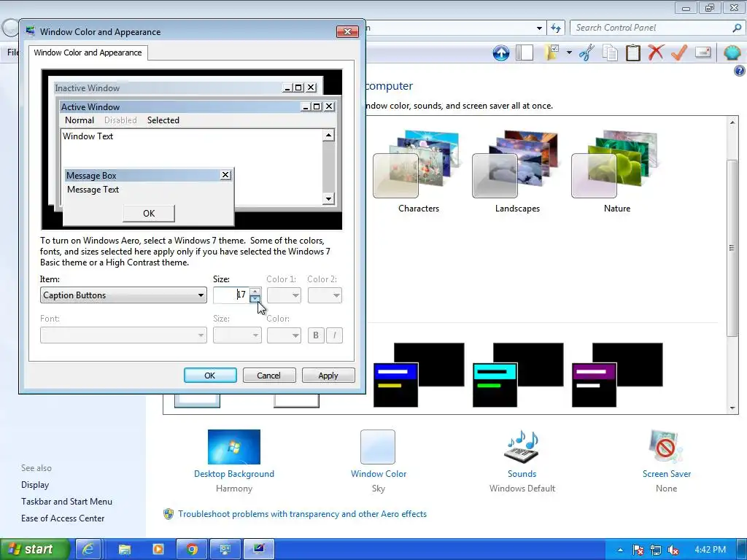Viewport: 747px width, 560px height.
Task: Open the Display link under See also
Action: tap(35, 485)
